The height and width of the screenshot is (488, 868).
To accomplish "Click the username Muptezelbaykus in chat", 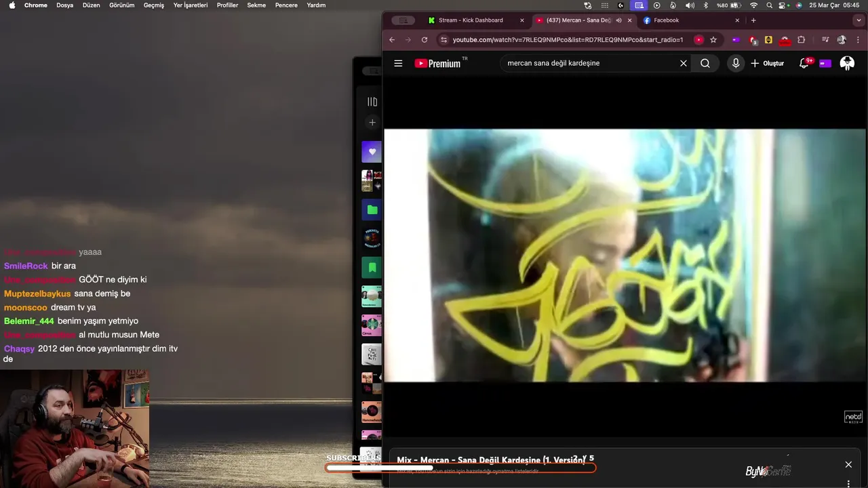I will tap(37, 293).
